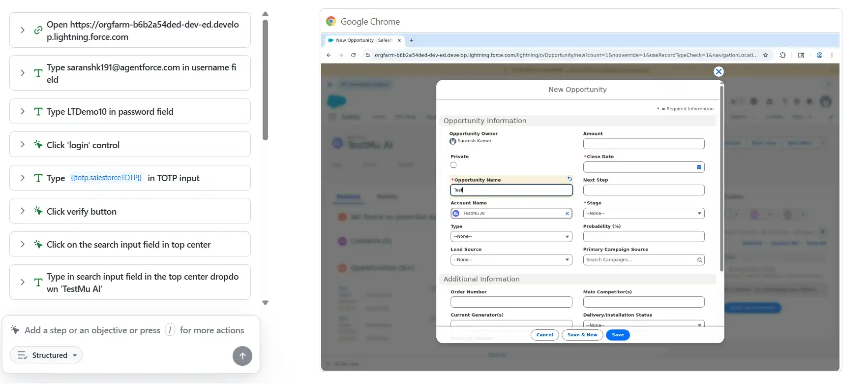This screenshot has width=868, height=384.
Task: Click the 'Add a step or an objective' input
Action: pyautogui.click(x=134, y=330)
